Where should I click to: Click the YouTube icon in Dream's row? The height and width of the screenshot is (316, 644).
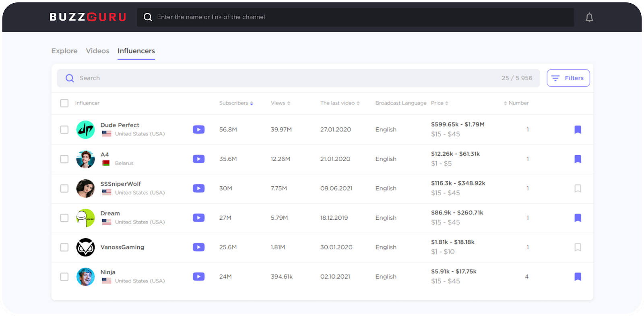(x=198, y=218)
